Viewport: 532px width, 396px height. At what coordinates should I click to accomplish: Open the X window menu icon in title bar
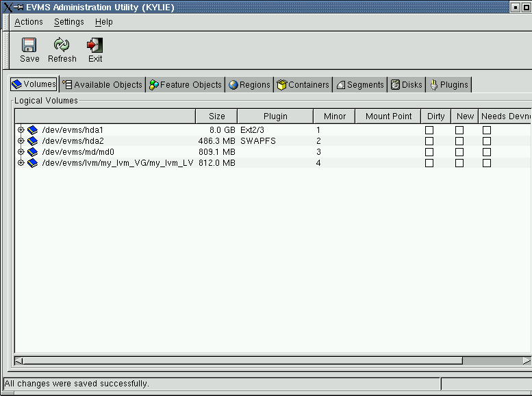click(x=8, y=7)
